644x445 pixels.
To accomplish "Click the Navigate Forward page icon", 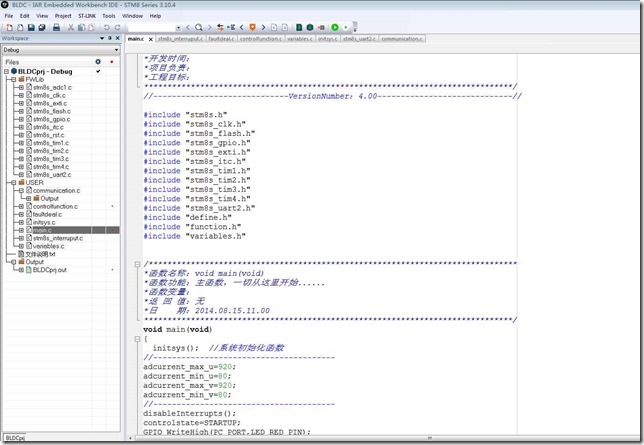I will click(x=285, y=28).
